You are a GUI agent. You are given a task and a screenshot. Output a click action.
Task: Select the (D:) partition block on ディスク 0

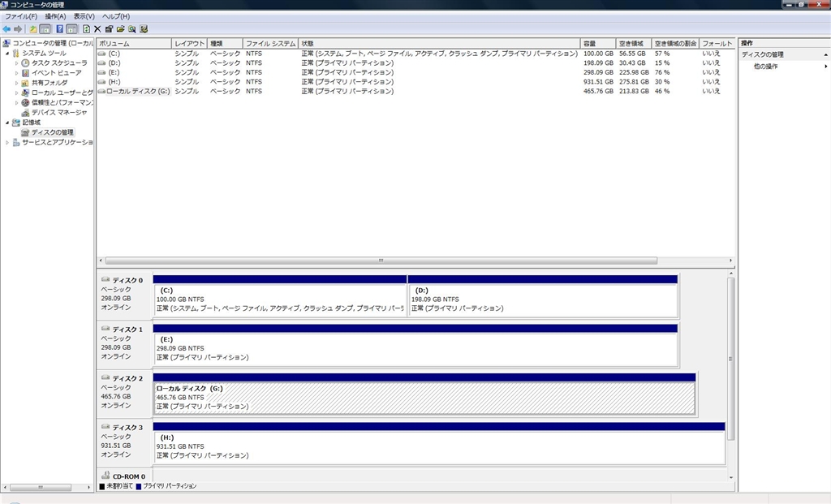pos(543,295)
